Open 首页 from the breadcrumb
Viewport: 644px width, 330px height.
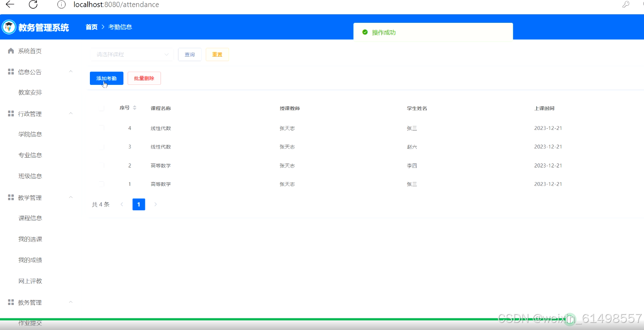pyautogui.click(x=91, y=27)
